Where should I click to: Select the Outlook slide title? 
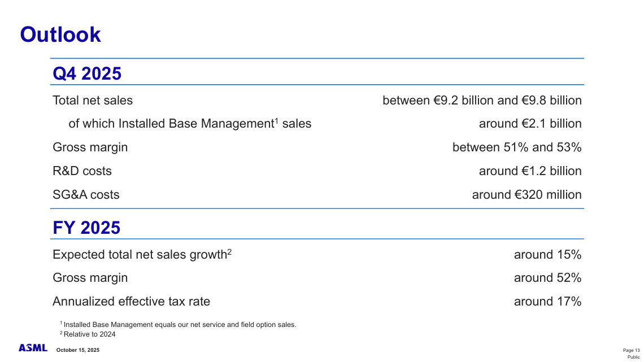[60, 34]
